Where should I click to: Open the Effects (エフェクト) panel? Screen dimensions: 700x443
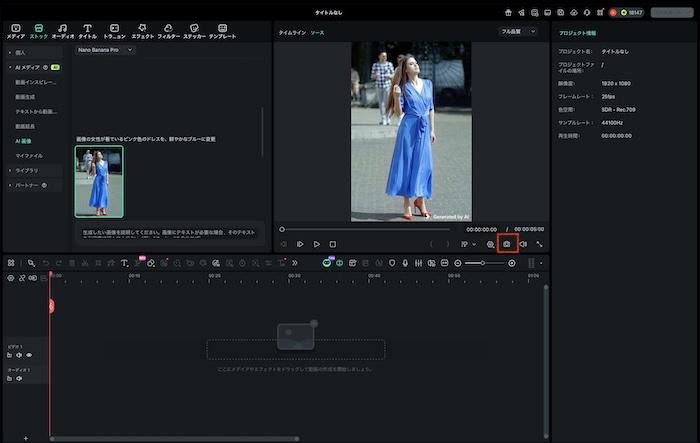pos(142,31)
